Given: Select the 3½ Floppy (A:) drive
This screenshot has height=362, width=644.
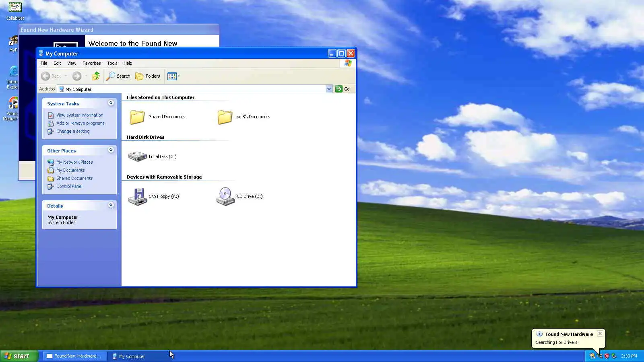Looking at the screenshot, I should click(153, 196).
